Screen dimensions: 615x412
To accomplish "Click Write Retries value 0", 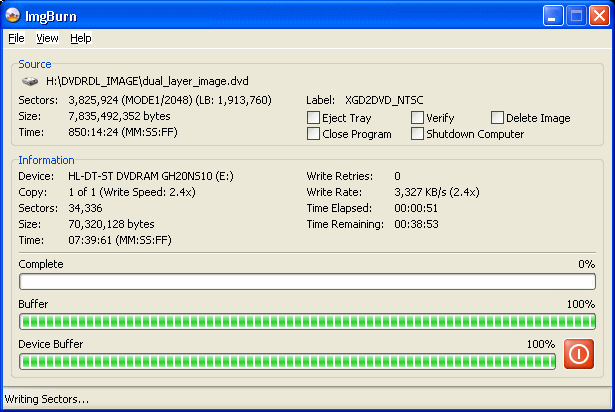I will (x=397, y=176).
